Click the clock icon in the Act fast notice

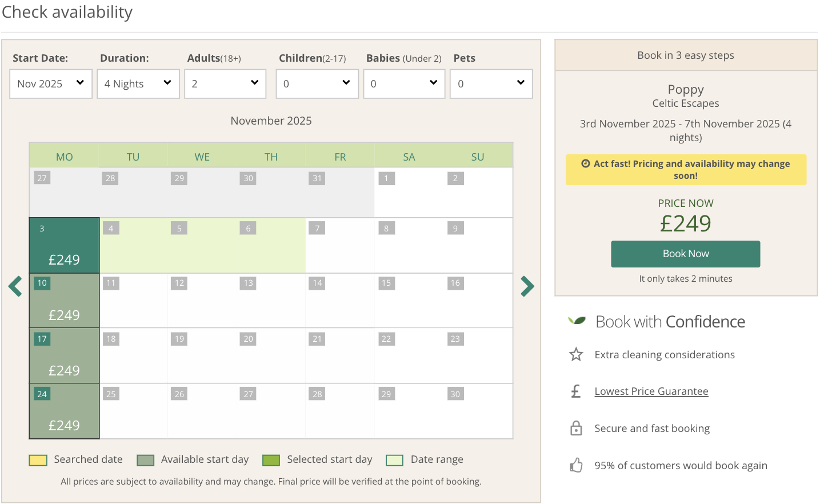pyautogui.click(x=586, y=163)
